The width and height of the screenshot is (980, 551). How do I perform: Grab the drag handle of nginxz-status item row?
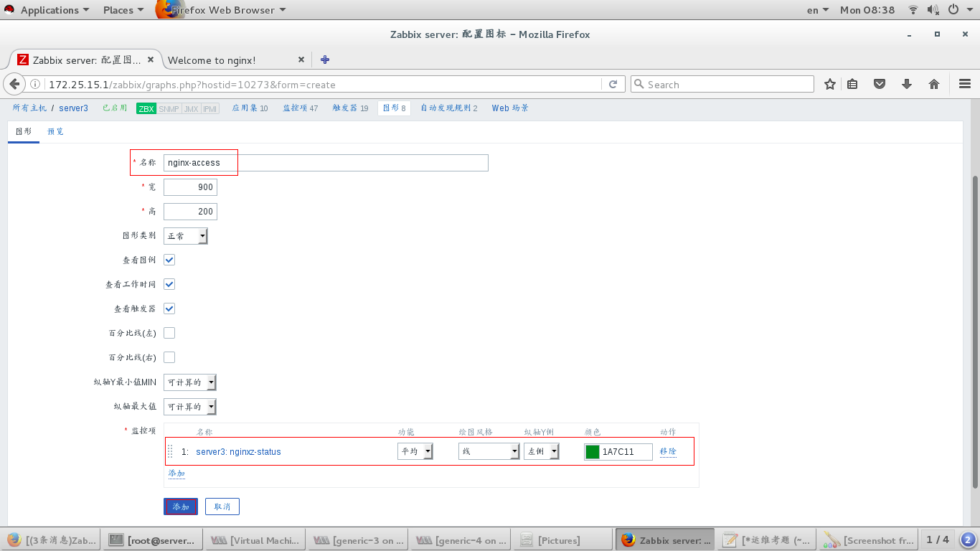[171, 451]
